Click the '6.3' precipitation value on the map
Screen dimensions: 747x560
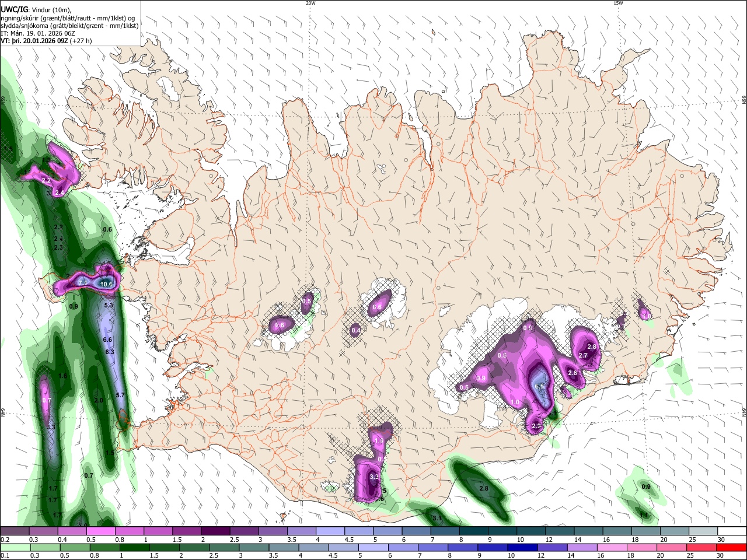[110, 352]
